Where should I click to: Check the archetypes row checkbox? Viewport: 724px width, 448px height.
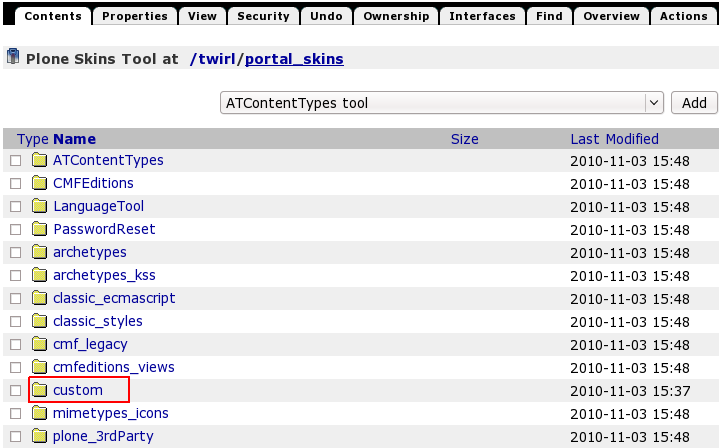(x=16, y=252)
